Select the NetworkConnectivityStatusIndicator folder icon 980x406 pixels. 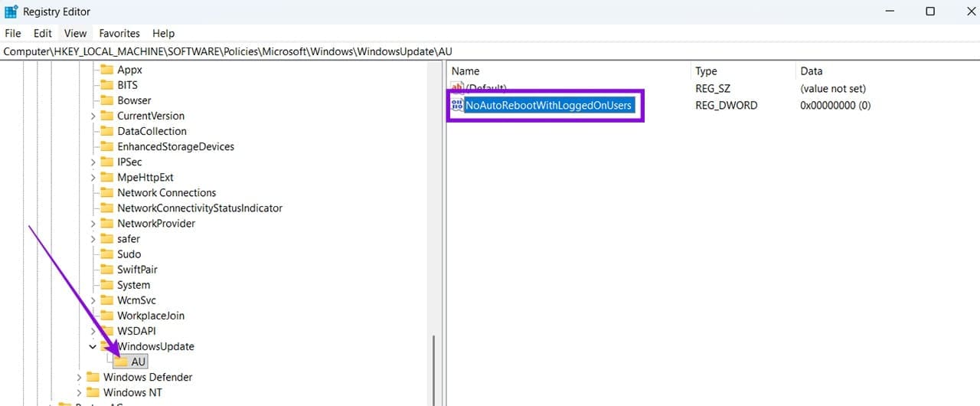(106, 208)
